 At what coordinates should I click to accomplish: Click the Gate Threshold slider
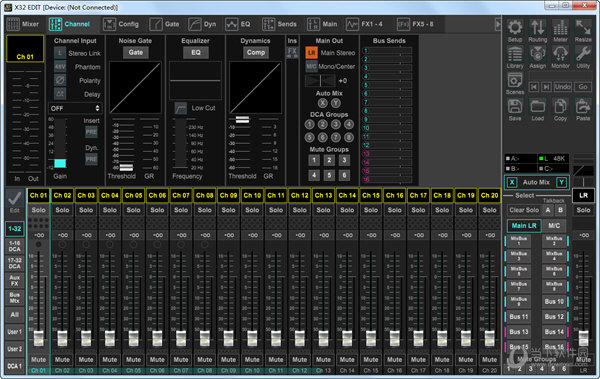(x=126, y=167)
